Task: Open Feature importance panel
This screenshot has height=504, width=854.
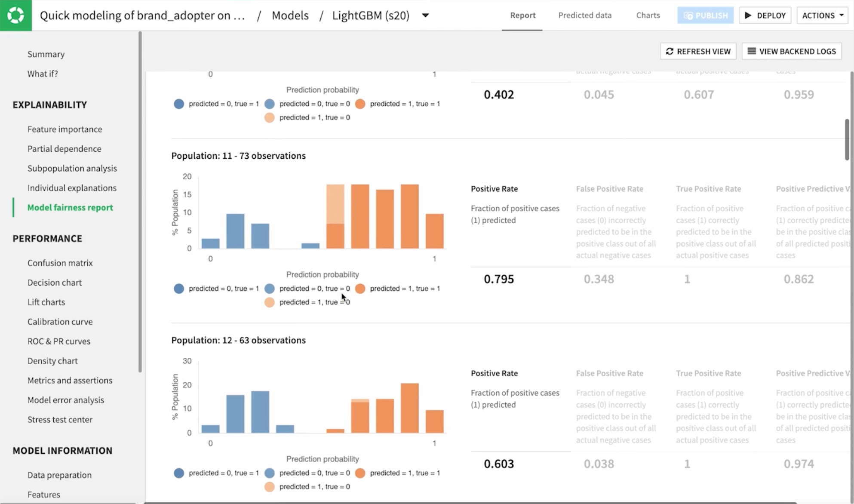Action: tap(65, 129)
